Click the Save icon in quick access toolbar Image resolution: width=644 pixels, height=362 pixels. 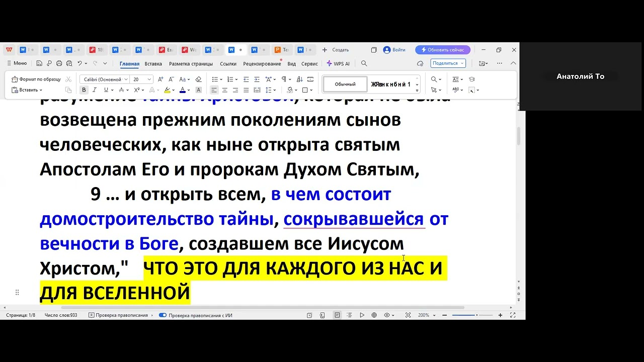point(39,63)
